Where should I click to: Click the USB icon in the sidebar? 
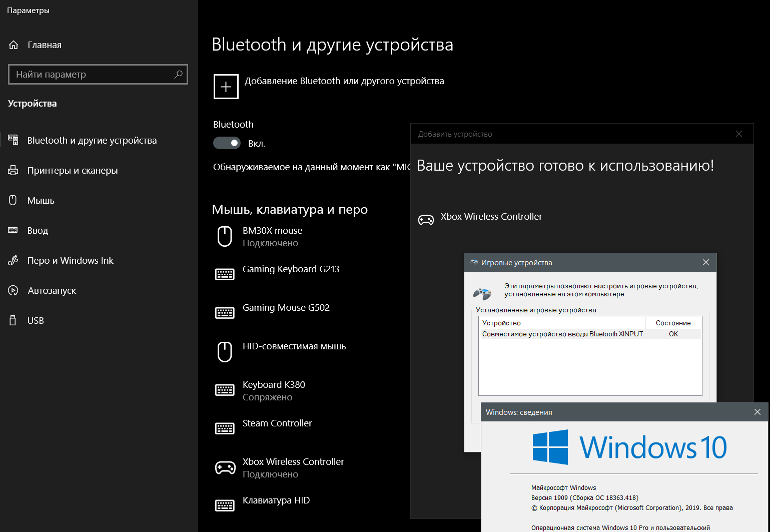point(14,320)
